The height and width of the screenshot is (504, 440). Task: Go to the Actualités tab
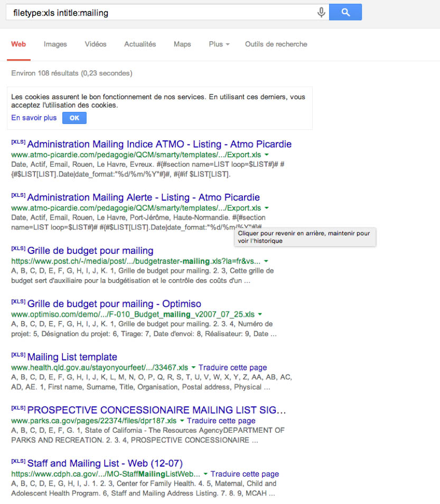[x=140, y=44]
